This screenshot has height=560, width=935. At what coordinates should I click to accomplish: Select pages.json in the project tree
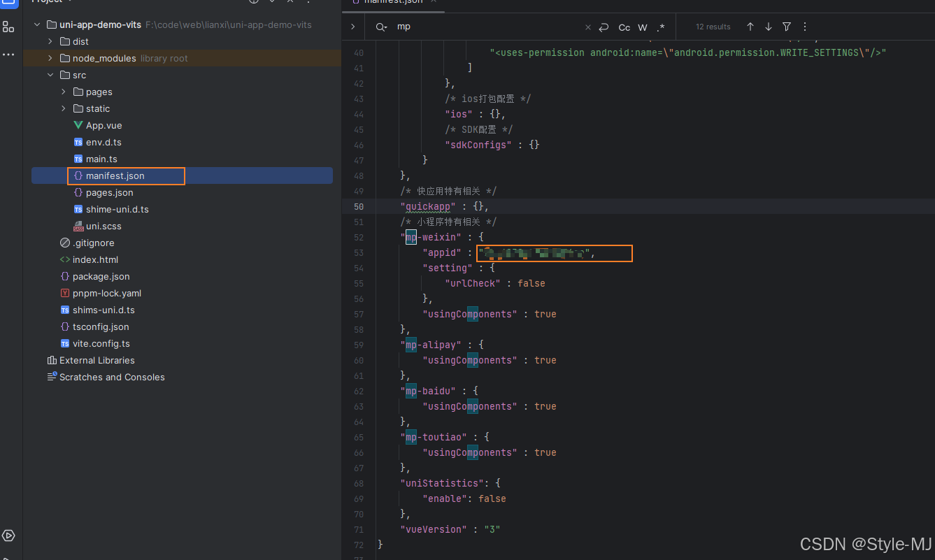click(109, 192)
